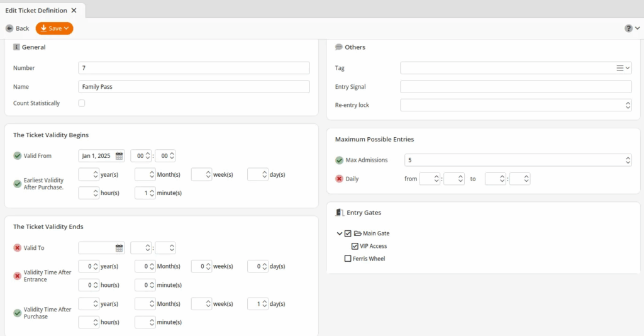644x336 pixels.
Task: Open the Valid To calendar picker
Action: (119, 248)
